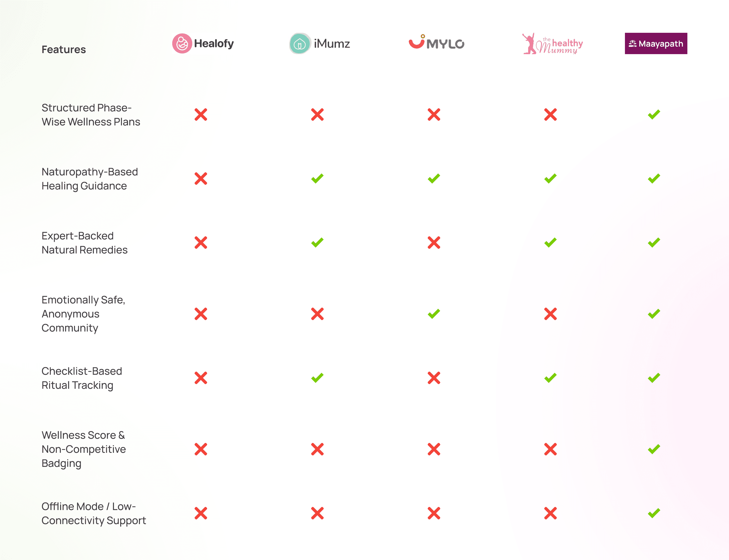Click the iMumz logo
Screen dimensions: 729x560
pyautogui.click(x=319, y=43)
